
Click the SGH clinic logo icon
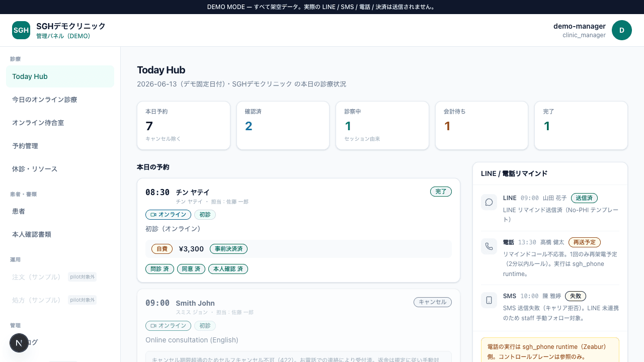tap(21, 30)
